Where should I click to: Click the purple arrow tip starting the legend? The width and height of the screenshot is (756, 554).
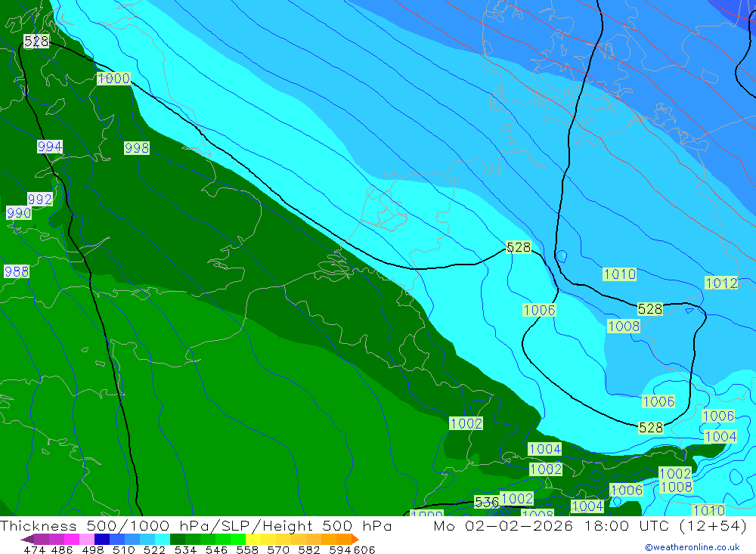pyautogui.click(x=27, y=539)
